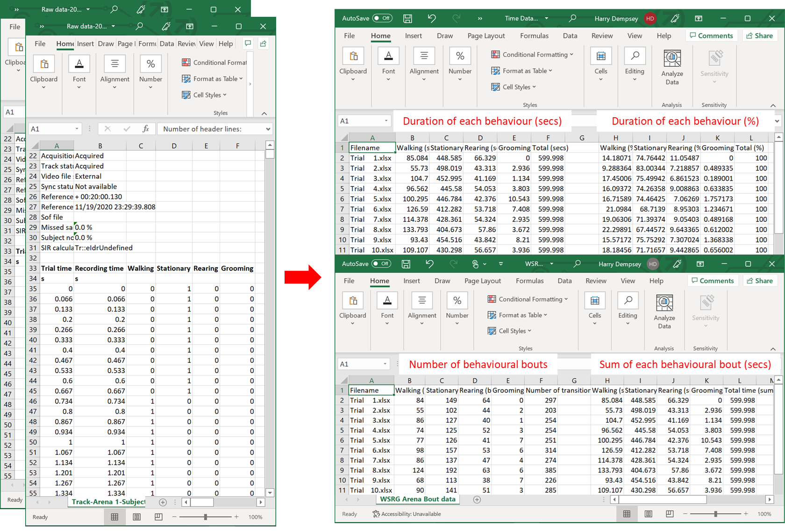Select cell Trial 5.xlsx in WSR window
The image size is (785, 532).
click(x=371, y=440)
